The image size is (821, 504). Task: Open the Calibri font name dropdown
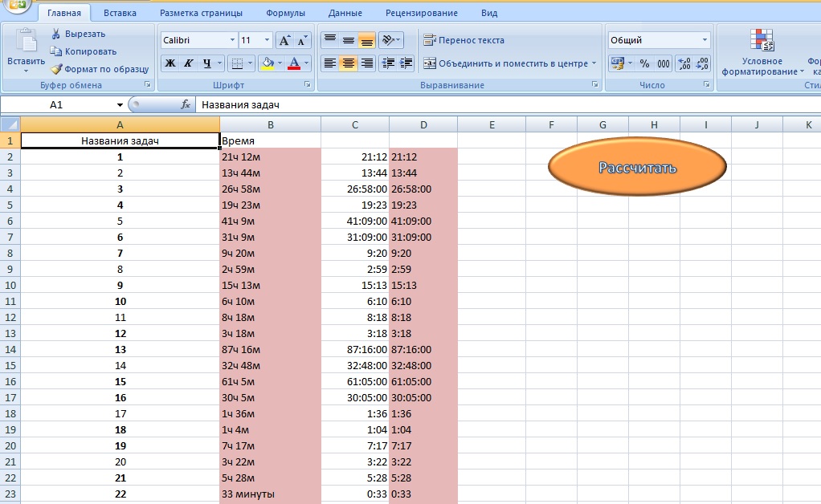pos(232,40)
